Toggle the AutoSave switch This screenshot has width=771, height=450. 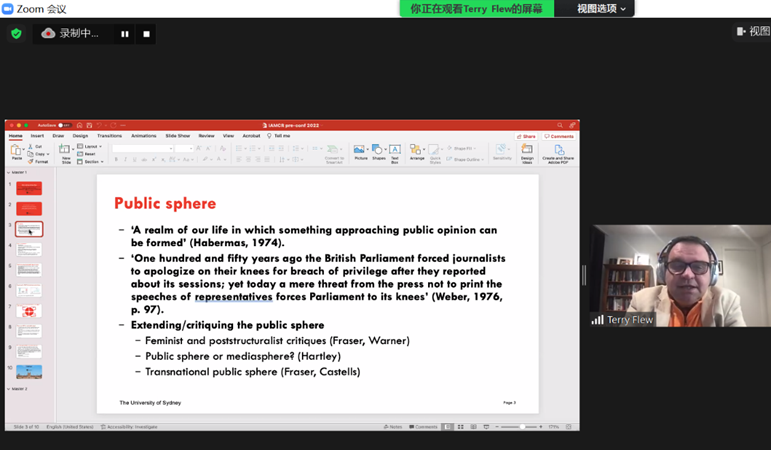click(x=63, y=125)
